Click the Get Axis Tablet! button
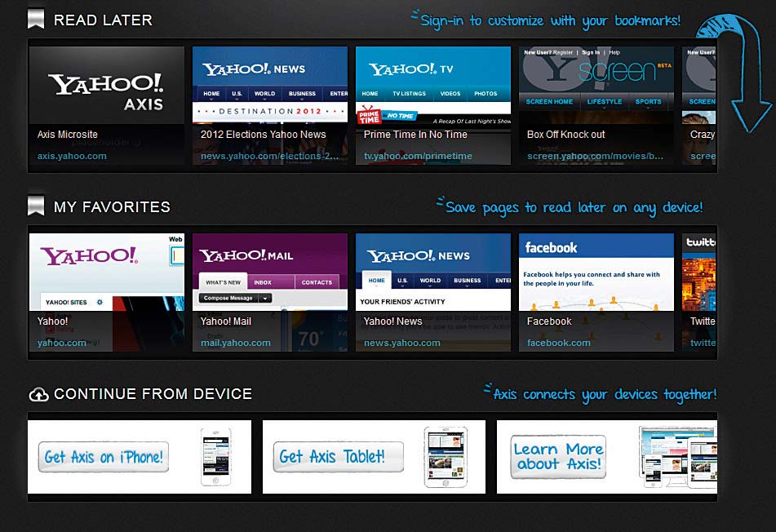The image size is (776, 532). [x=339, y=457]
